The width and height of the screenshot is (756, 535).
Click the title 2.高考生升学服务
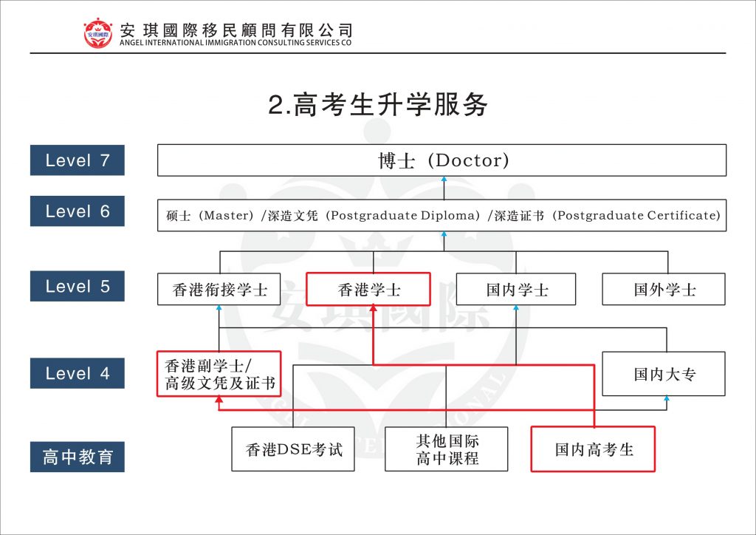coord(378,106)
